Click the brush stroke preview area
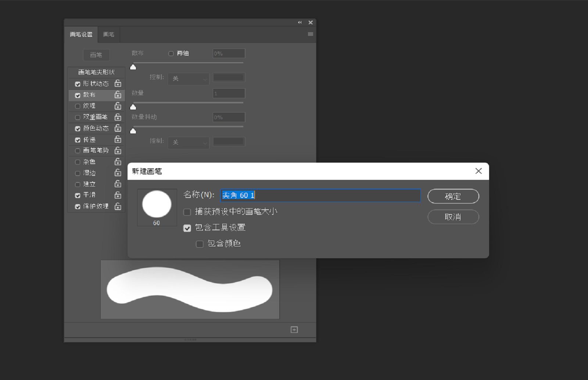 [190, 290]
